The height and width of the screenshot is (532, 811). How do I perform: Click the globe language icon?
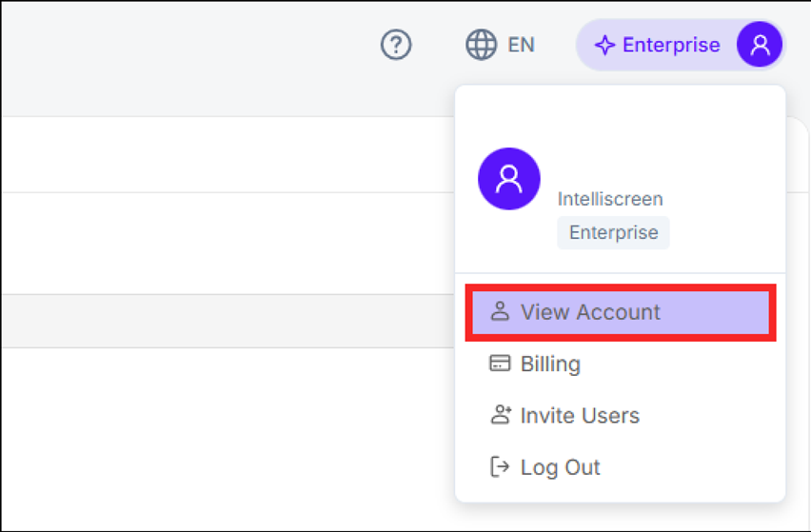coord(481,45)
